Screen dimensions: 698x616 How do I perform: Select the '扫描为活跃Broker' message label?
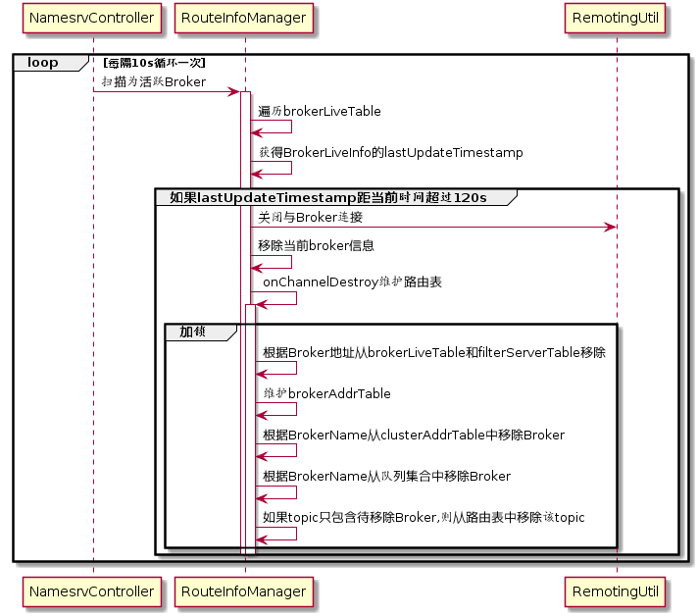[x=154, y=82]
